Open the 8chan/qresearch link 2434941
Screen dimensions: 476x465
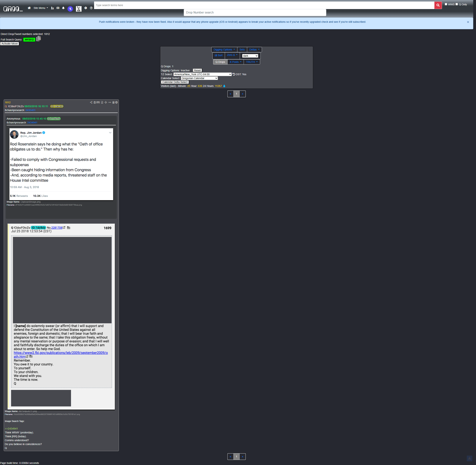pyautogui.click(x=32, y=123)
